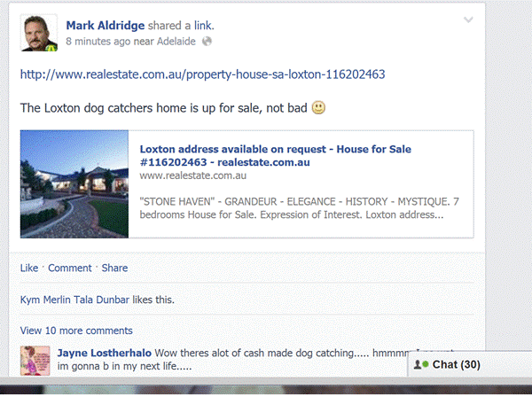Click the www.realestate.com.au domain text

[193, 175]
